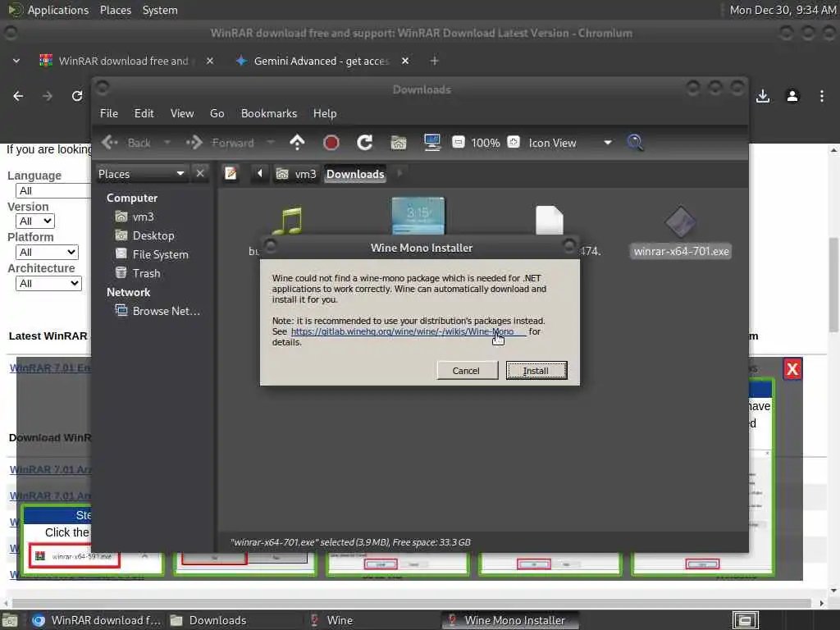
Task: Open the Chromium tab search chevron
Action: pos(16,61)
